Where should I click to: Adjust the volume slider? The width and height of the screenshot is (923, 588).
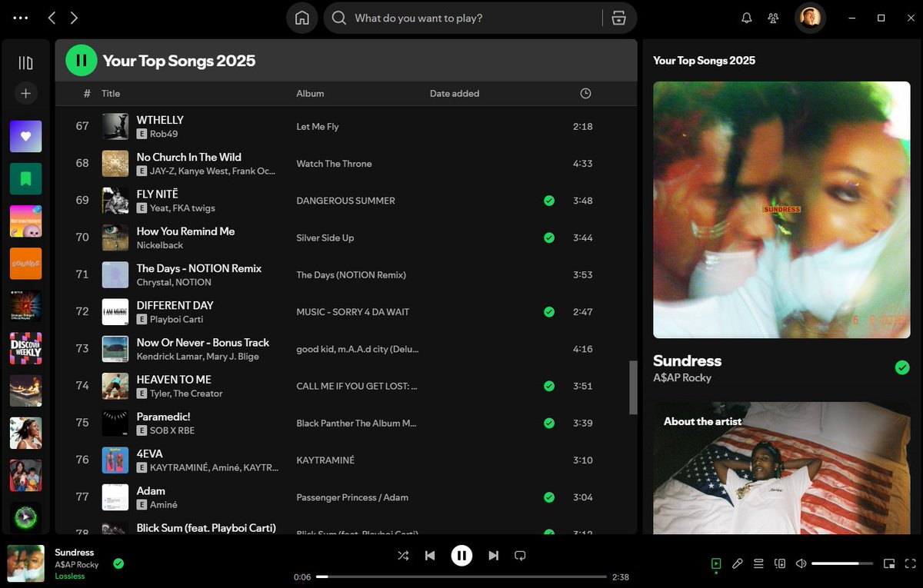(842, 563)
